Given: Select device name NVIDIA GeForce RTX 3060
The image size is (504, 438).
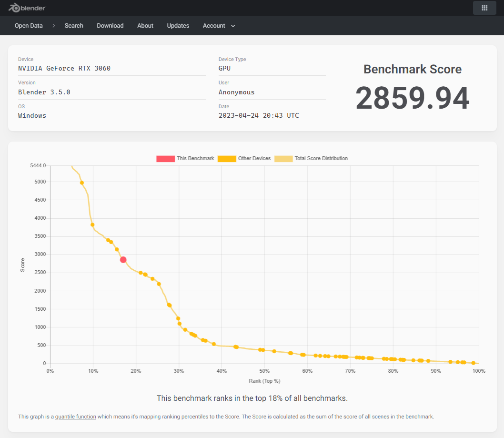Looking at the screenshot, I should click(x=64, y=68).
